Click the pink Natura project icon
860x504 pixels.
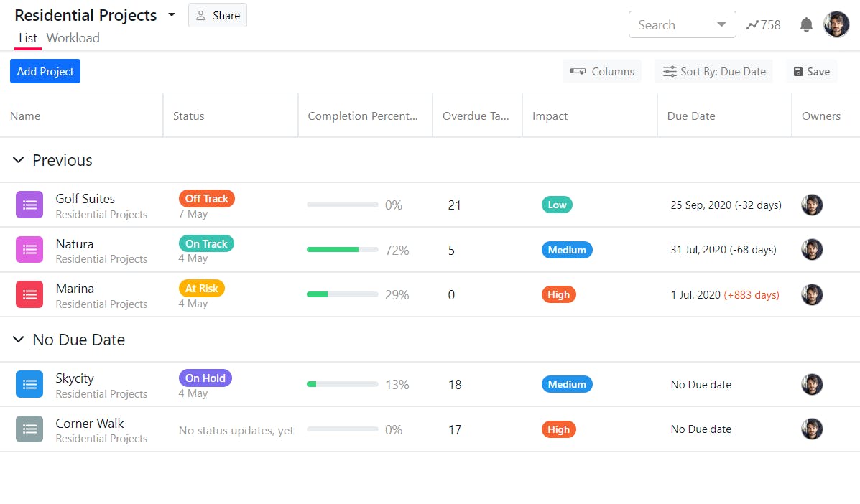click(29, 250)
